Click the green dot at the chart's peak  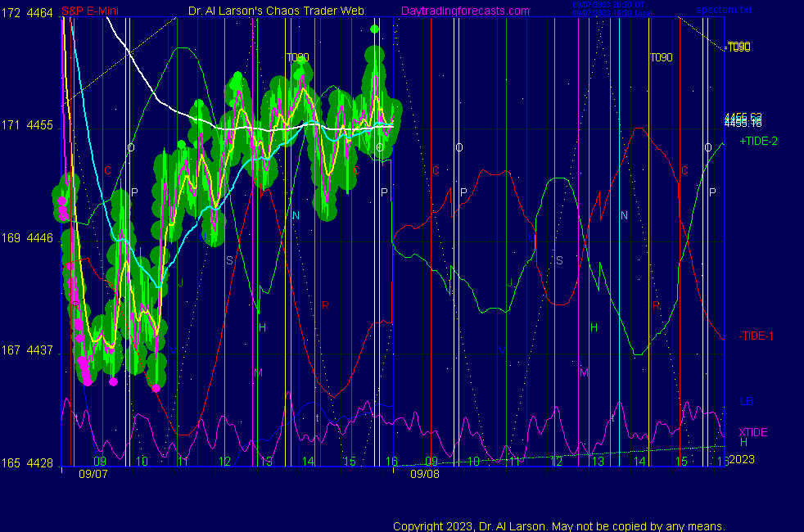(374, 29)
